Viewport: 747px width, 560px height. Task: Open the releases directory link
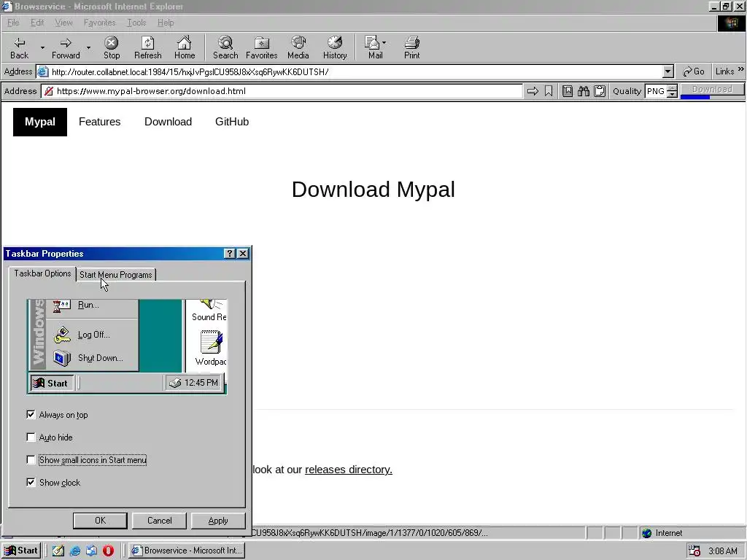348,470
